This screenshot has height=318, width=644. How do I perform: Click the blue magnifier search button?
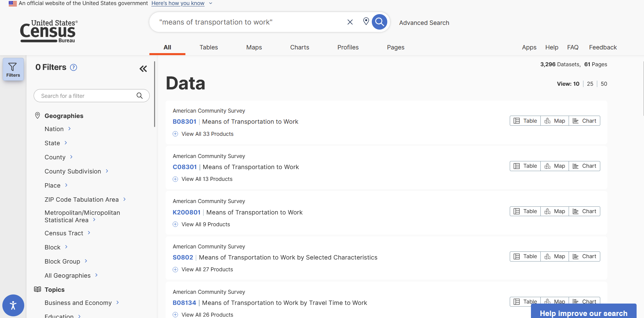click(379, 22)
